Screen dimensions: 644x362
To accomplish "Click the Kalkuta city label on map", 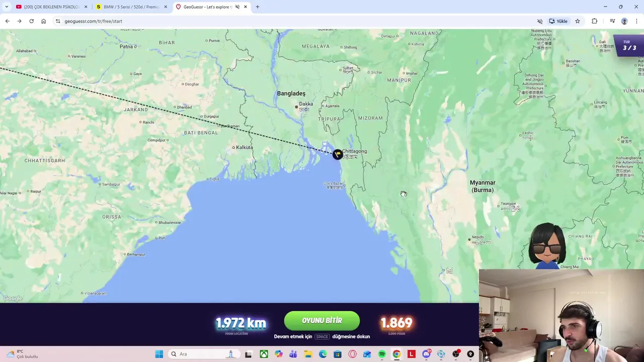I will pyautogui.click(x=245, y=147).
